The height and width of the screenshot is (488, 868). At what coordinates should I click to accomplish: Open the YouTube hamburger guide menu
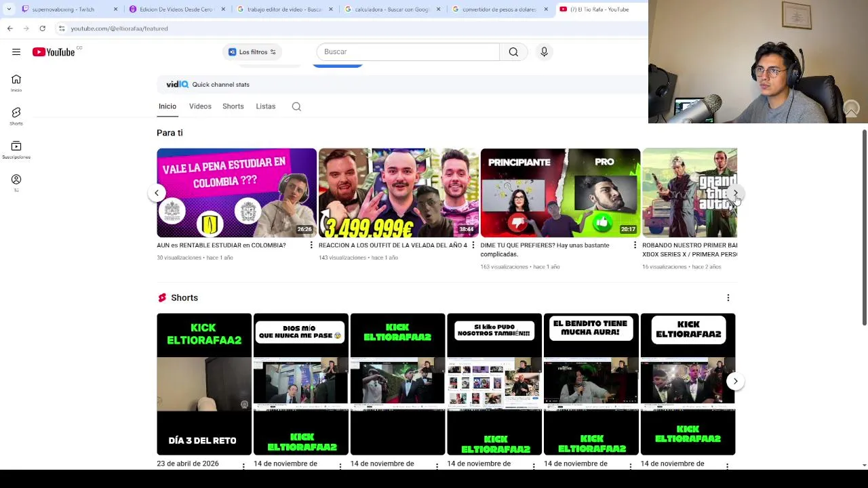(16, 52)
